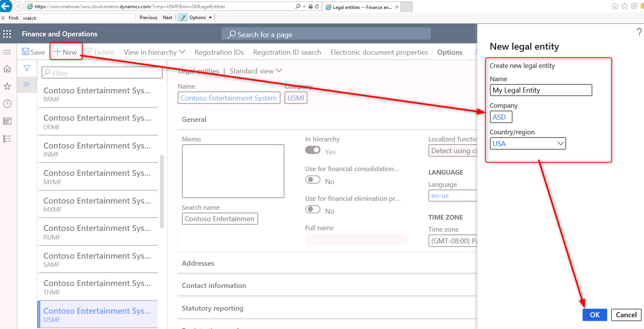This screenshot has width=644, height=329.
Task: Click the Company field containing ASD
Action: [501, 117]
